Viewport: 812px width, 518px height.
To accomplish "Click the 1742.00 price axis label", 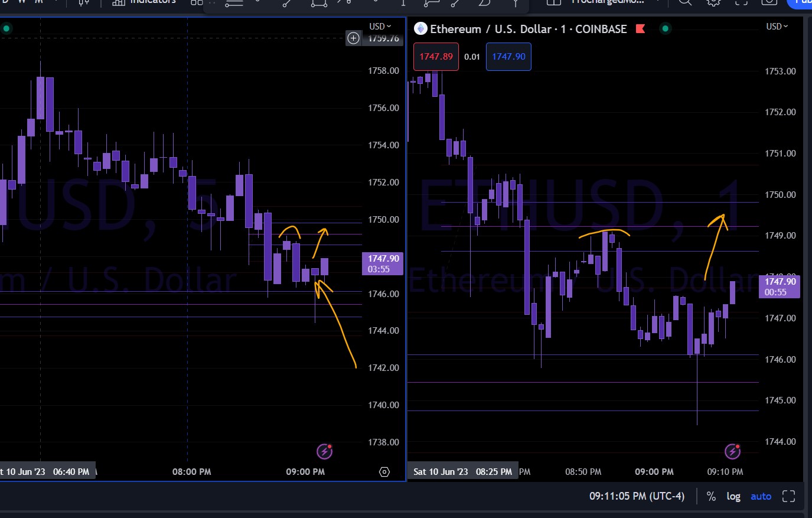I will coord(384,368).
